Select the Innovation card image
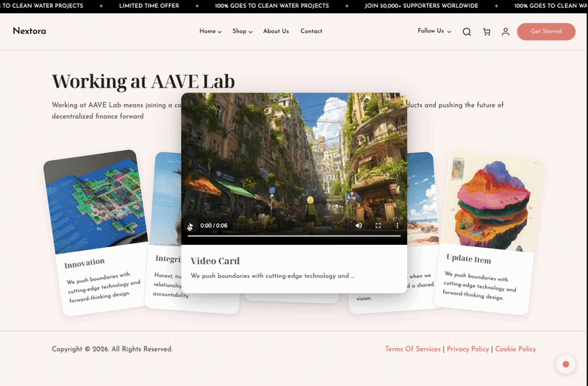Viewport: 588px width, 386px height. click(x=96, y=201)
